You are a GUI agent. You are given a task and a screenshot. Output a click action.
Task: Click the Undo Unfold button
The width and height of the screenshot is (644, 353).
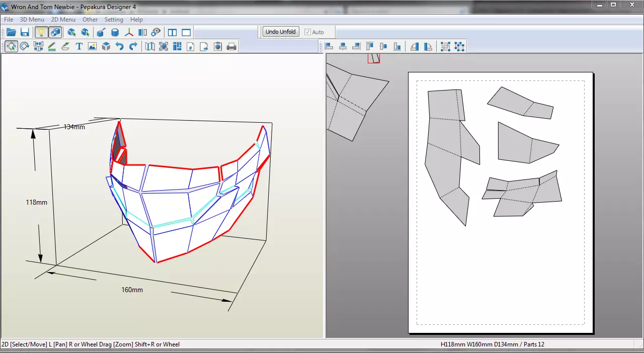click(281, 32)
